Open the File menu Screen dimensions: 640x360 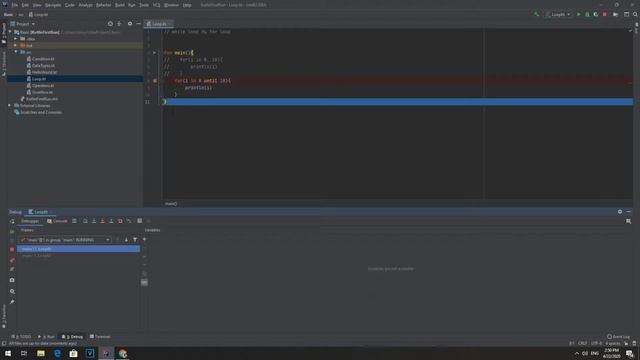[x=15, y=5]
